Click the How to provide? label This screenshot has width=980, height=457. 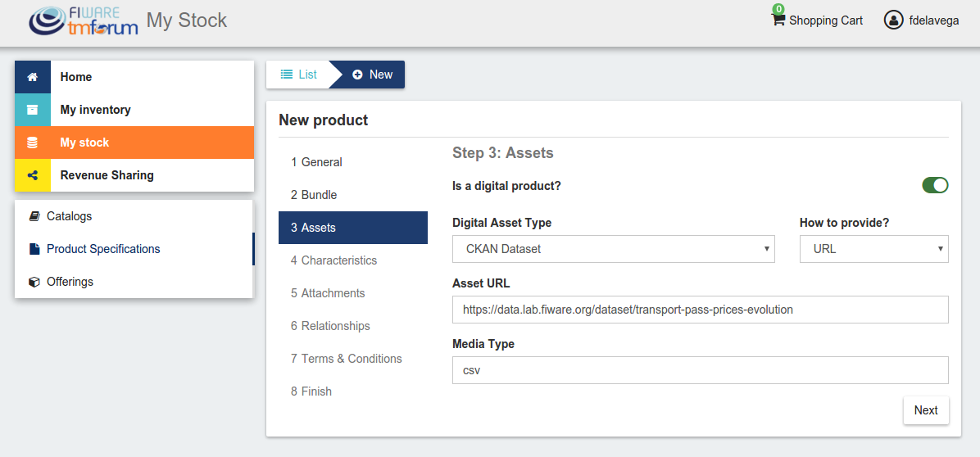click(x=844, y=223)
